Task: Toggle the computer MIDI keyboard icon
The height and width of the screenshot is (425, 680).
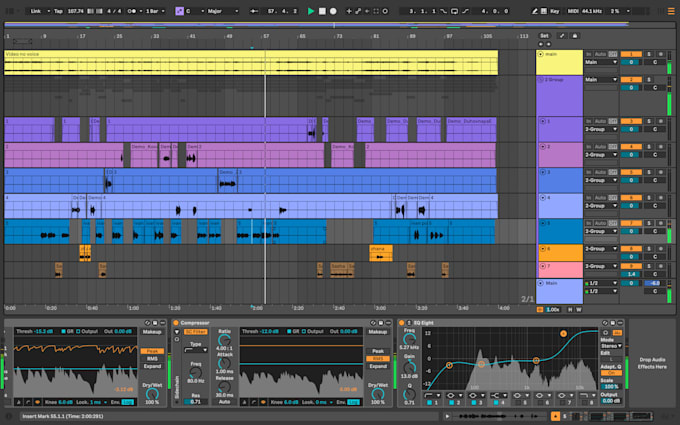Action: click(x=544, y=11)
